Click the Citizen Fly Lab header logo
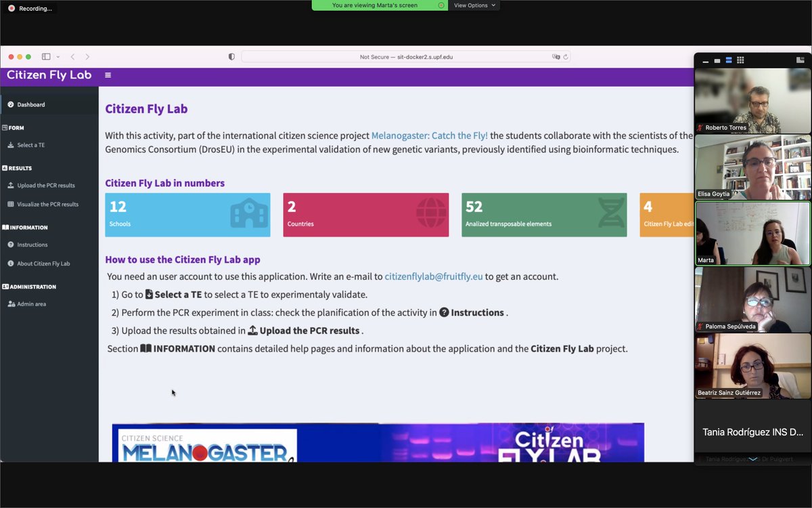The image size is (812, 508). coord(49,75)
